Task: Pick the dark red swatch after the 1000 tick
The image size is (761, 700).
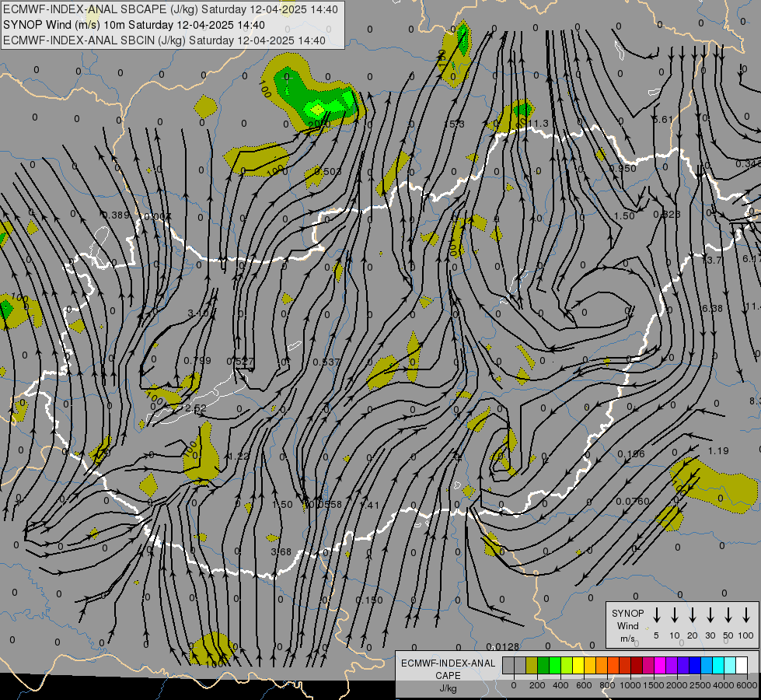Action: click(637, 665)
